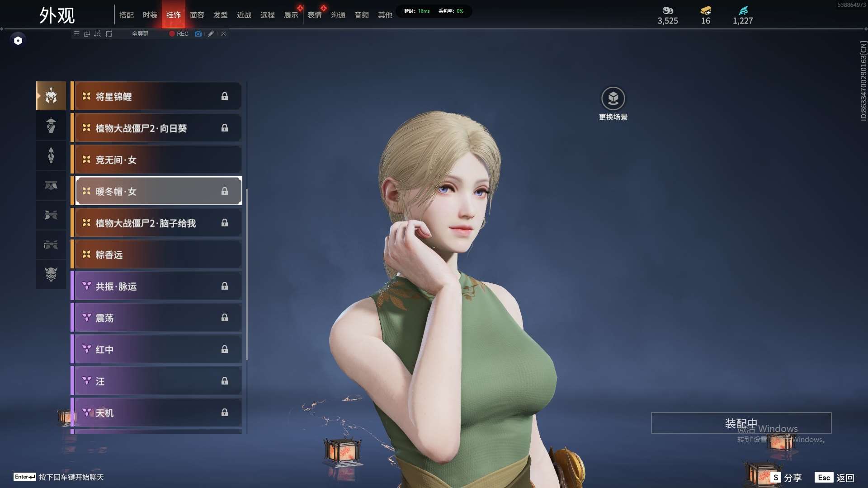Select the helmet category icon in the left sidebar
Viewport: 868px width, 488px height.
[x=51, y=96]
